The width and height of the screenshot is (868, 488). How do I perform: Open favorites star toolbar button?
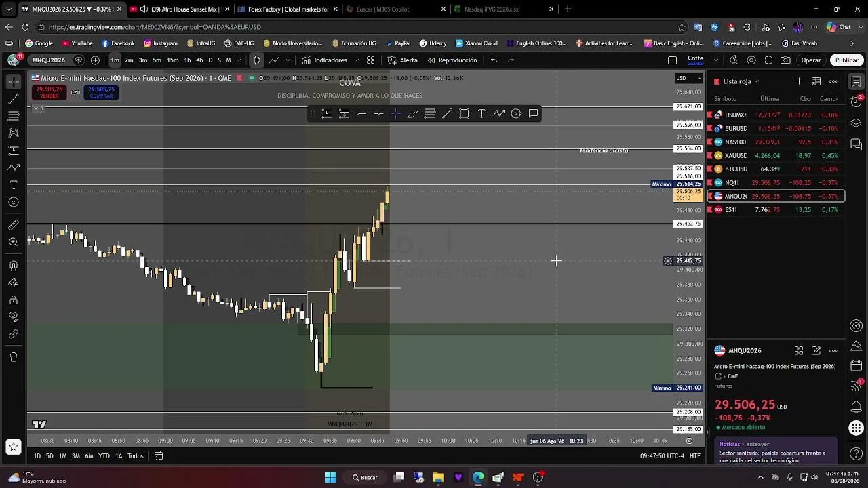14,447
